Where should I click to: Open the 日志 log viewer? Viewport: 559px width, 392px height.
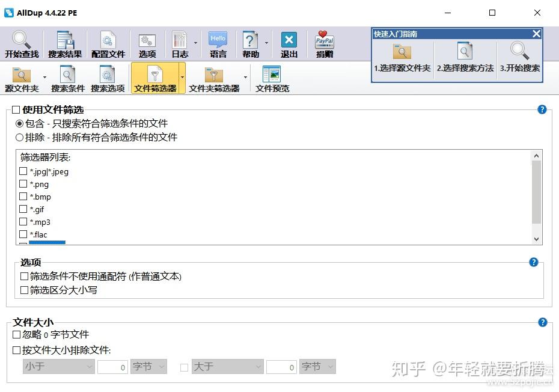pyautogui.click(x=179, y=44)
